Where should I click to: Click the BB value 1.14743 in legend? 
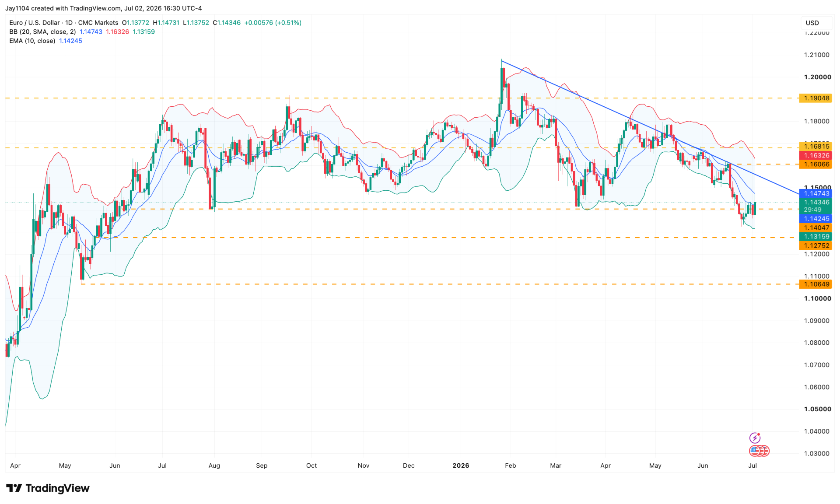(x=91, y=32)
